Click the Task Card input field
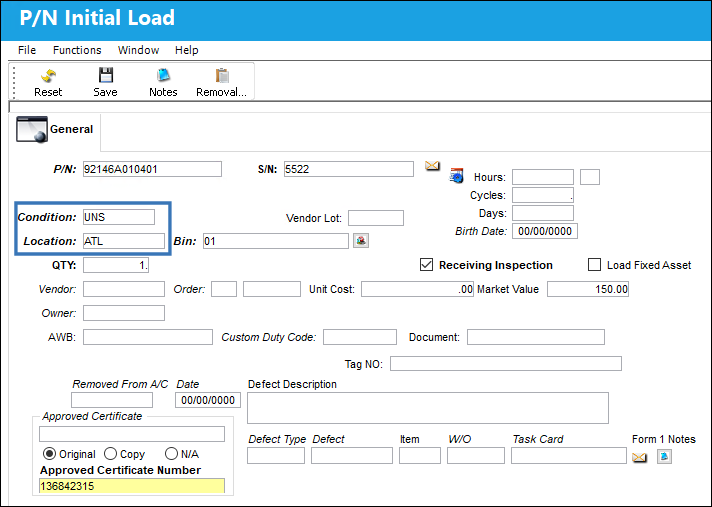The image size is (712, 507). 569,456
